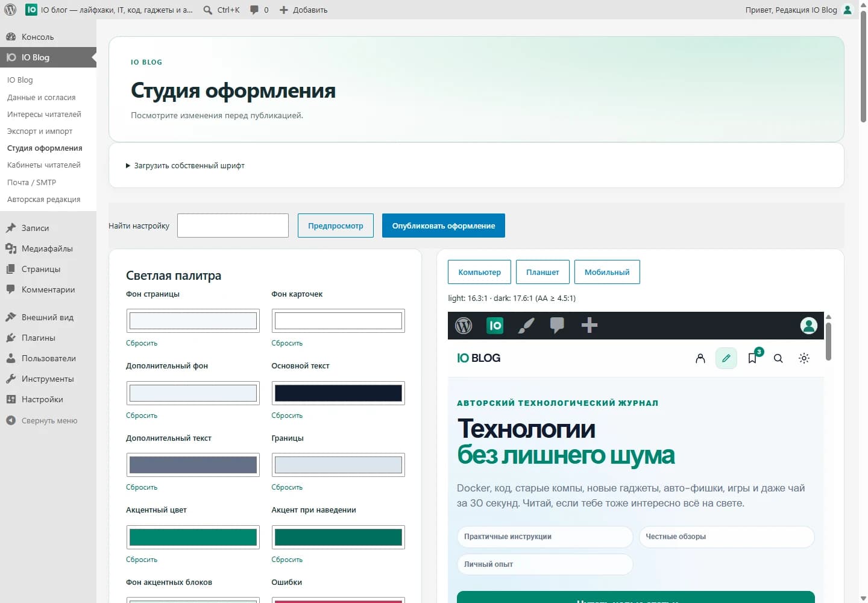Click WordPress logo inside the preview toolbar
The width and height of the screenshot is (868, 603).
click(x=464, y=326)
